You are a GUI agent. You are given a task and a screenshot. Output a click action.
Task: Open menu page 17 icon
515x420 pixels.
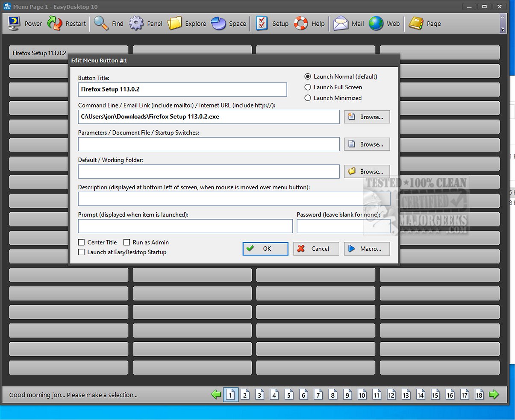(x=465, y=394)
